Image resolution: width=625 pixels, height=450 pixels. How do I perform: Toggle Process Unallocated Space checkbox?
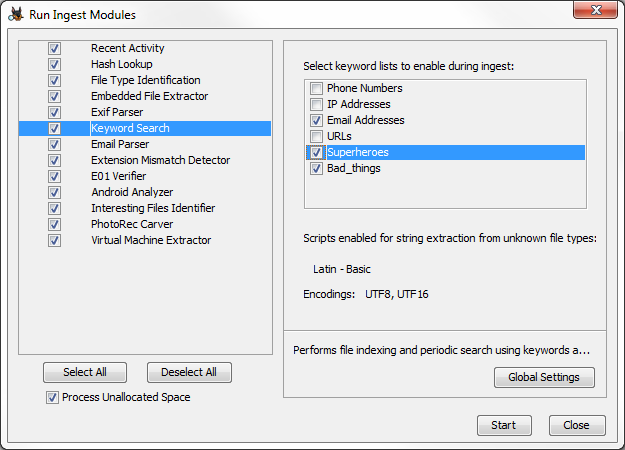tap(52, 397)
